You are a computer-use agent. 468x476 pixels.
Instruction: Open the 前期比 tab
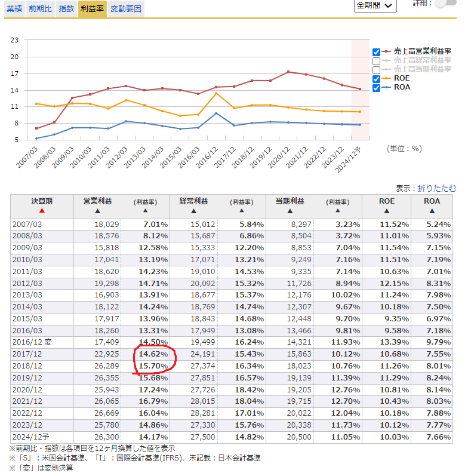[x=41, y=8]
